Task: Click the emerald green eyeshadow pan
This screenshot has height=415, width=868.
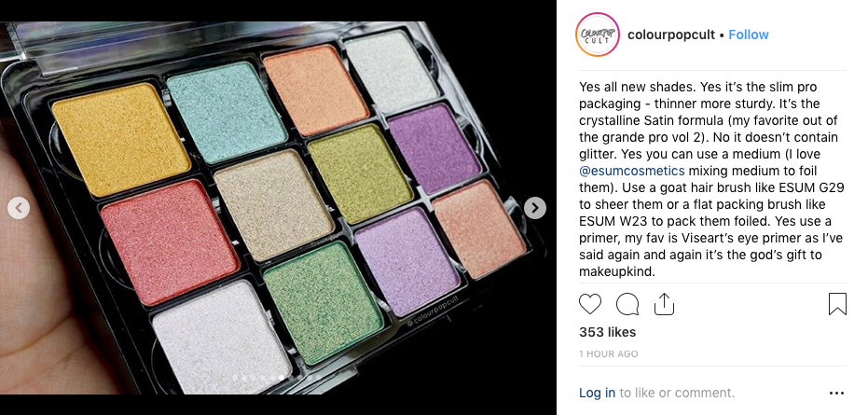Action: point(323,302)
